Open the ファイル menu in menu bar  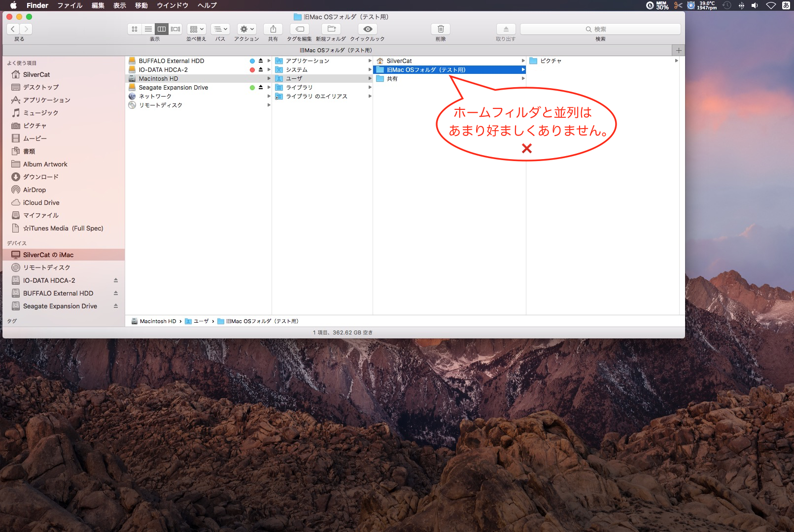tap(69, 5)
